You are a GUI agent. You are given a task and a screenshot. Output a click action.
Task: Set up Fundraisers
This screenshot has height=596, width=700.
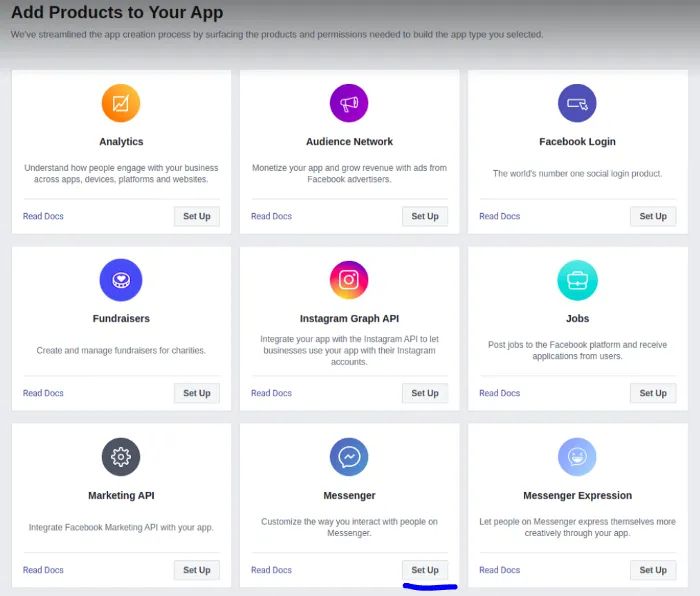click(197, 393)
